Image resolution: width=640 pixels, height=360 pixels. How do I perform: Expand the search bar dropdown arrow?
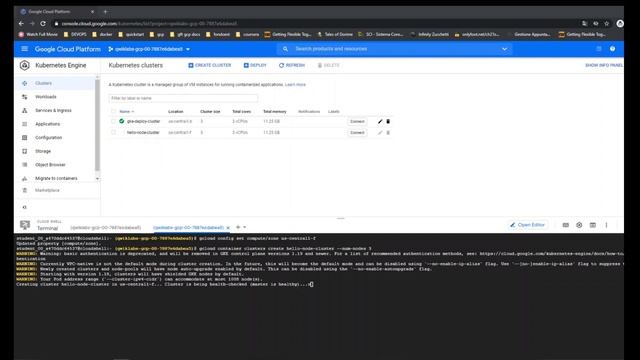tap(504, 49)
